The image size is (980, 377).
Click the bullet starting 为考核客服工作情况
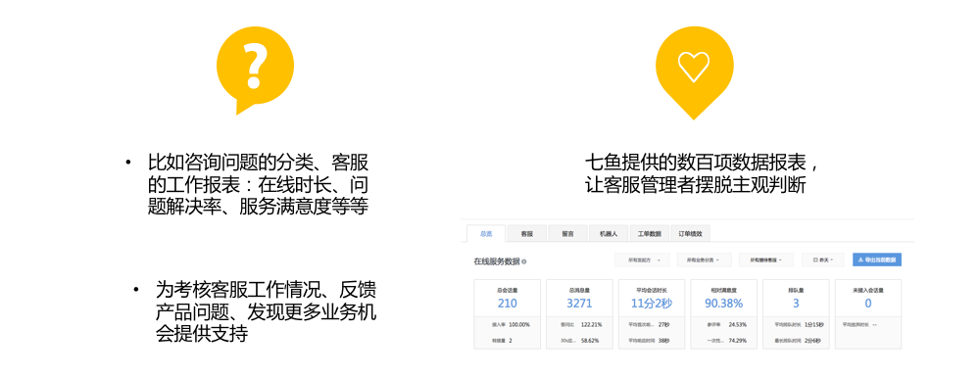(266, 312)
